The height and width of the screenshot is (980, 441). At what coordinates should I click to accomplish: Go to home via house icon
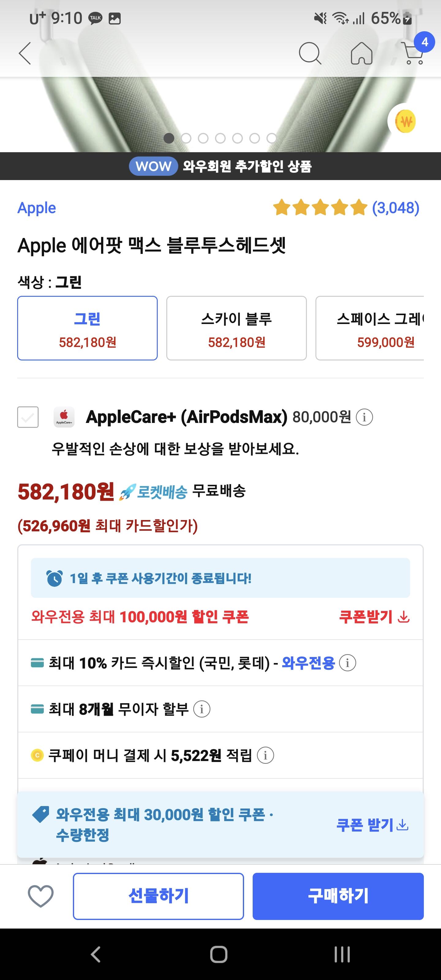361,53
